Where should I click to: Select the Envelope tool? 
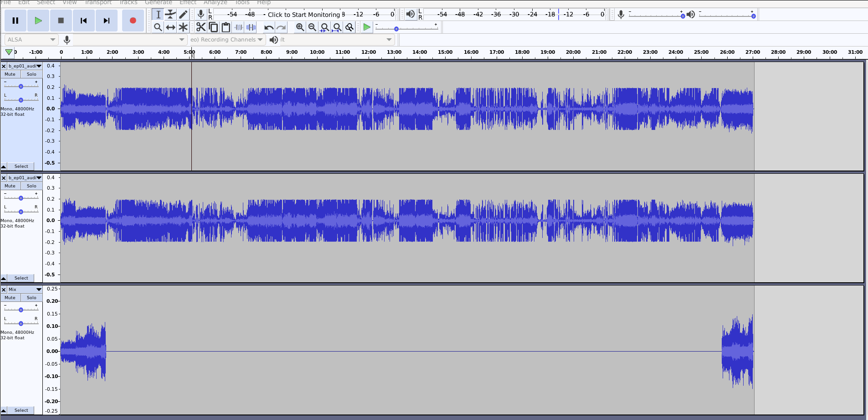click(x=170, y=15)
